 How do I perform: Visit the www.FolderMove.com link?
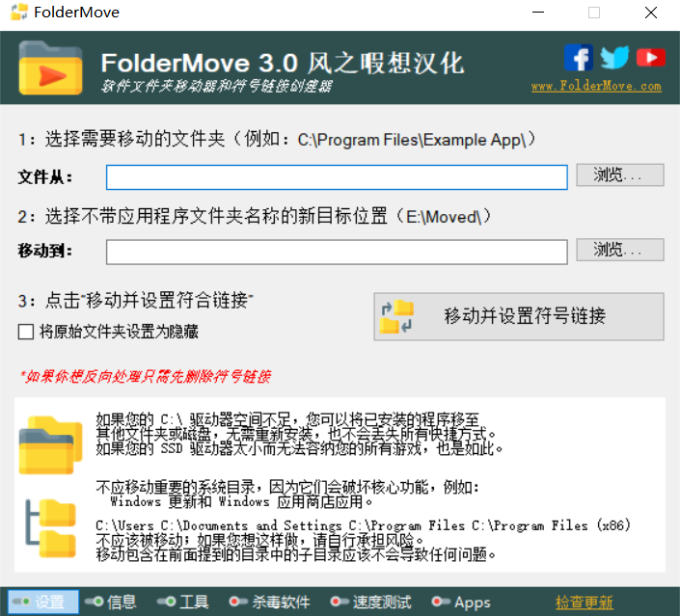click(596, 86)
